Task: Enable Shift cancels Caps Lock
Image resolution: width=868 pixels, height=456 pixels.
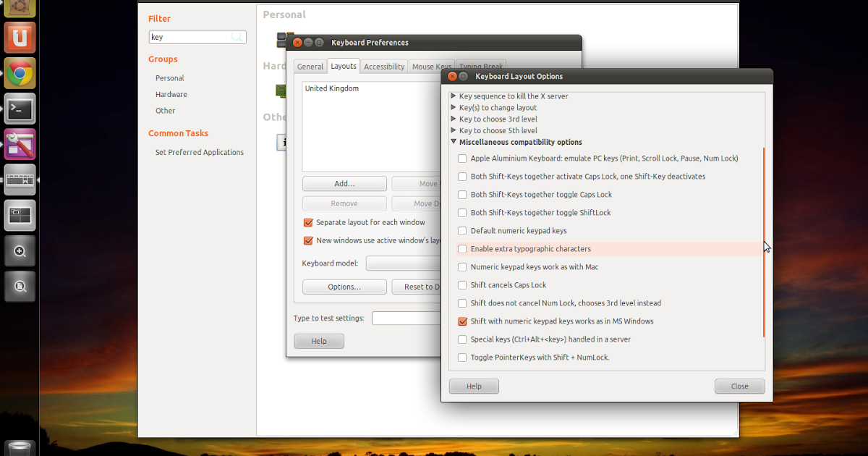Action: [462, 285]
